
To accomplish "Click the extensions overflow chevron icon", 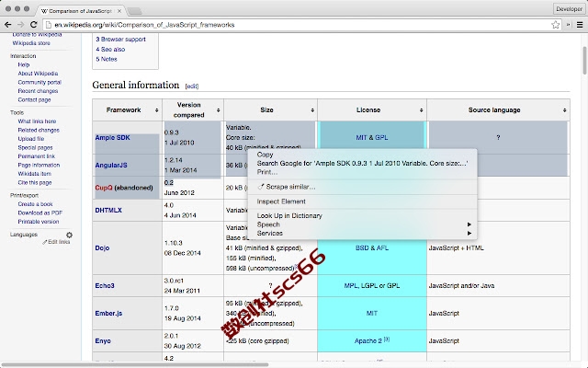I will coord(568,25).
